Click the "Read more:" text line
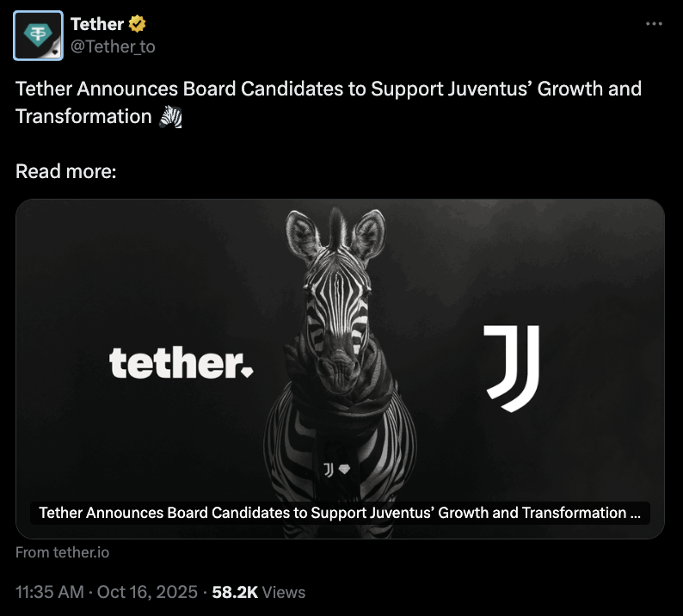The height and width of the screenshot is (616, 683). coord(65,171)
